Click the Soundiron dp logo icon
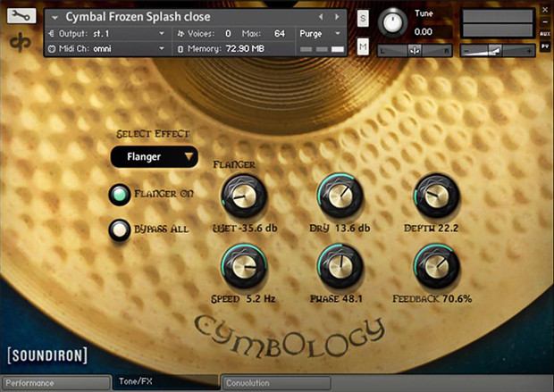 [x=21, y=42]
